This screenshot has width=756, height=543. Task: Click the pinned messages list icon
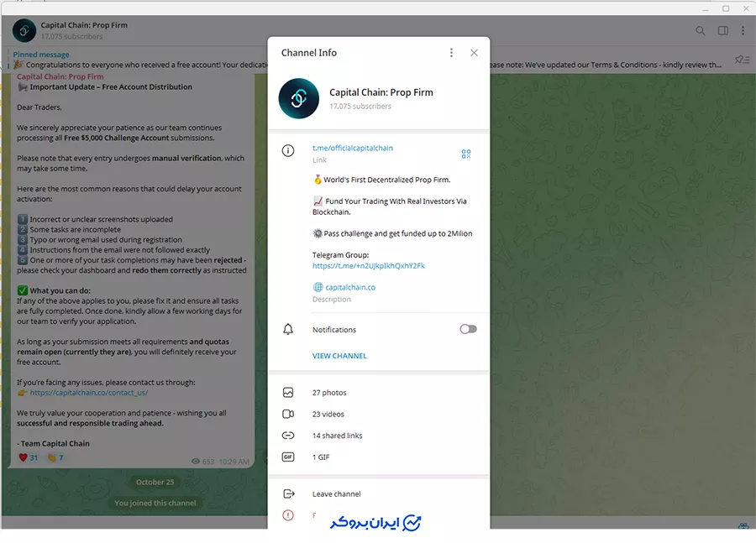pyautogui.click(x=741, y=60)
